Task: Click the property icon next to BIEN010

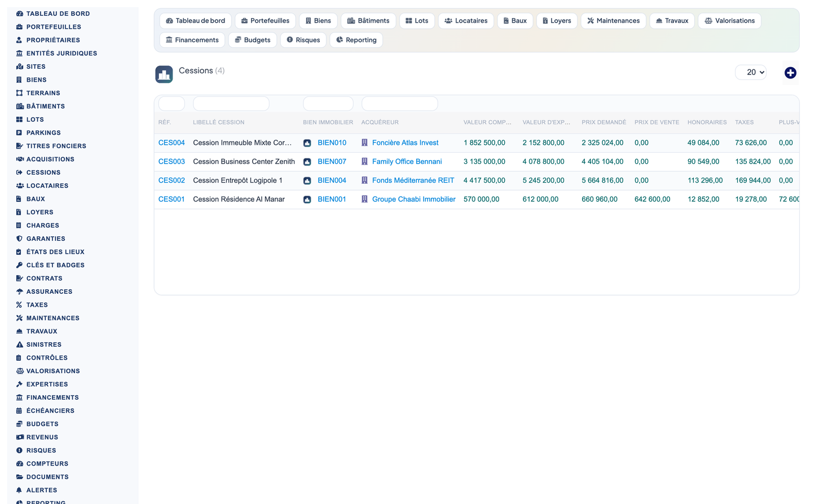Action: [x=307, y=143]
